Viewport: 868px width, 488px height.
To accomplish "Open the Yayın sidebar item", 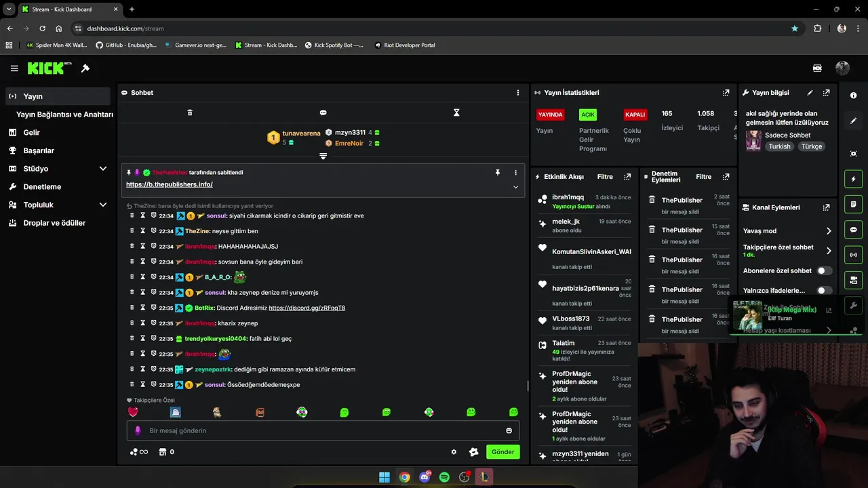I will tap(58, 96).
